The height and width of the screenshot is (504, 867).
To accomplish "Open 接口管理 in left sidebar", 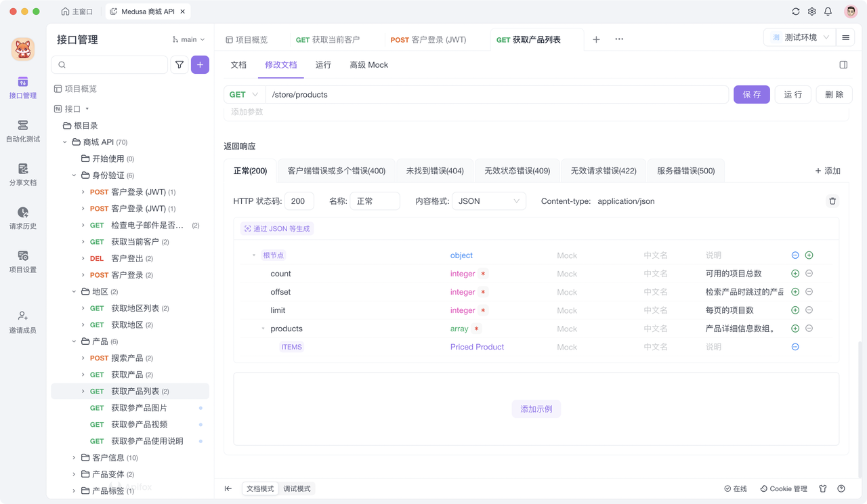I will [23, 88].
